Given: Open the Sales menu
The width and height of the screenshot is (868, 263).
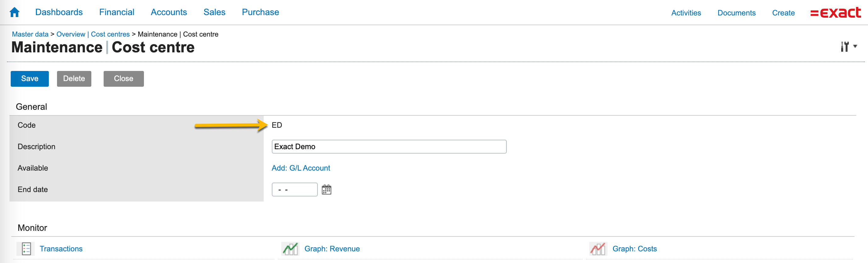Looking at the screenshot, I should (x=214, y=13).
